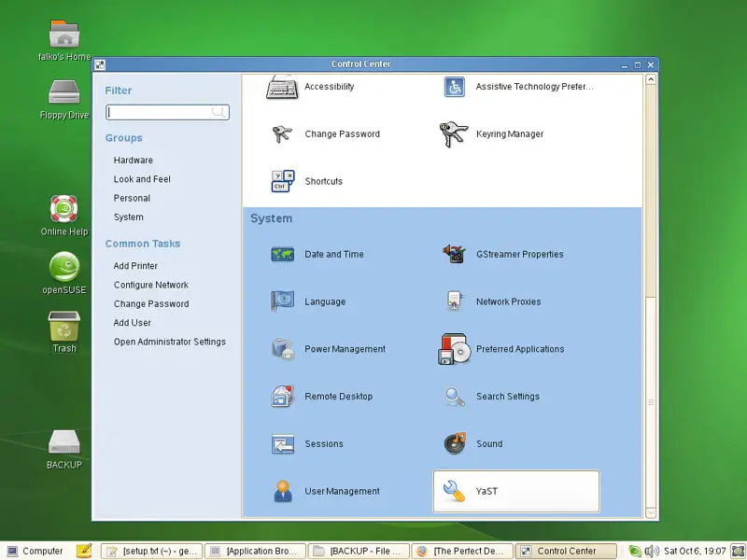Click the show desktop icon at panel end
747x560 pixels.
(738, 551)
